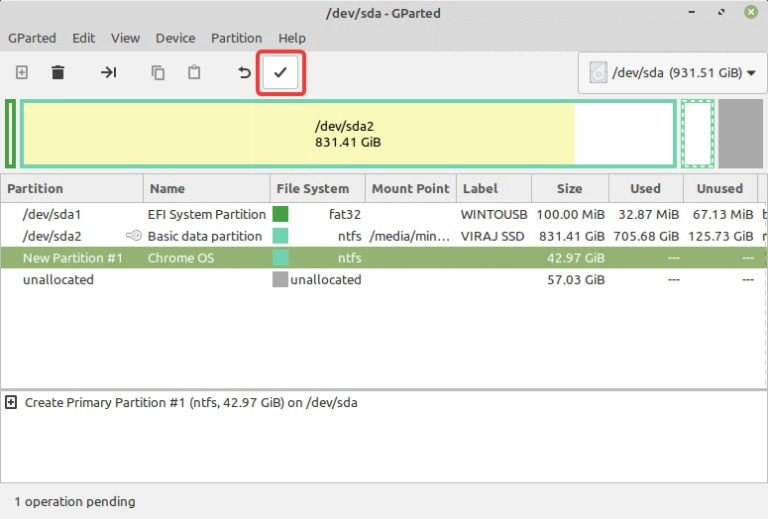
Task: Open the GParted menu
Action: click(32, 38)
